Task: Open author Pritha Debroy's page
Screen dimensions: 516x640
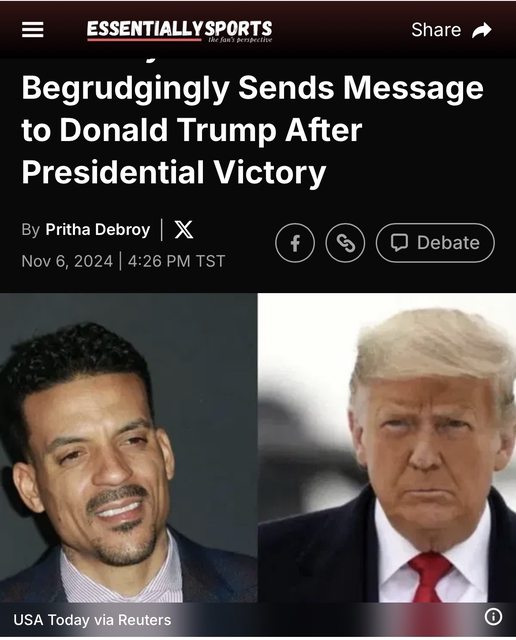Action: click(x=98, y=229)
